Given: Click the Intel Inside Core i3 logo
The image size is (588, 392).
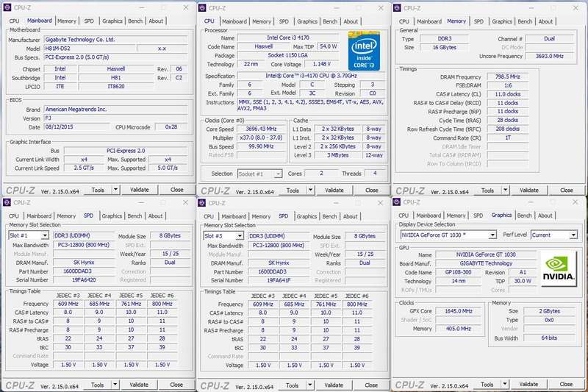Looking at the screenshot, I should [364, 51].
